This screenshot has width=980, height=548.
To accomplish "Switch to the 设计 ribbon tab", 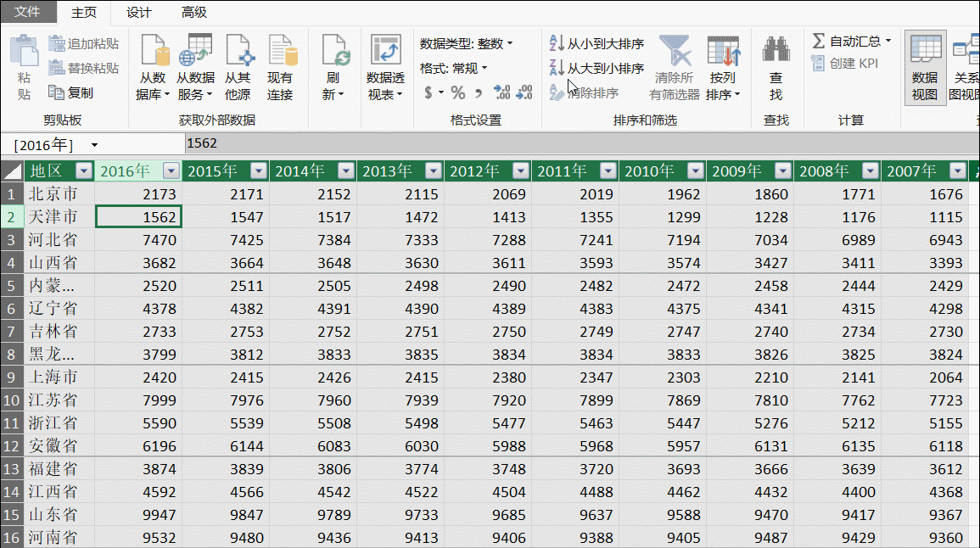I will 138,12.
